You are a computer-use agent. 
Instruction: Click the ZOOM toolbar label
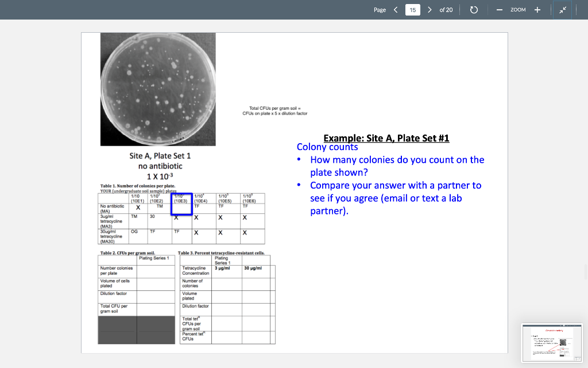click(x=519, y=10)
